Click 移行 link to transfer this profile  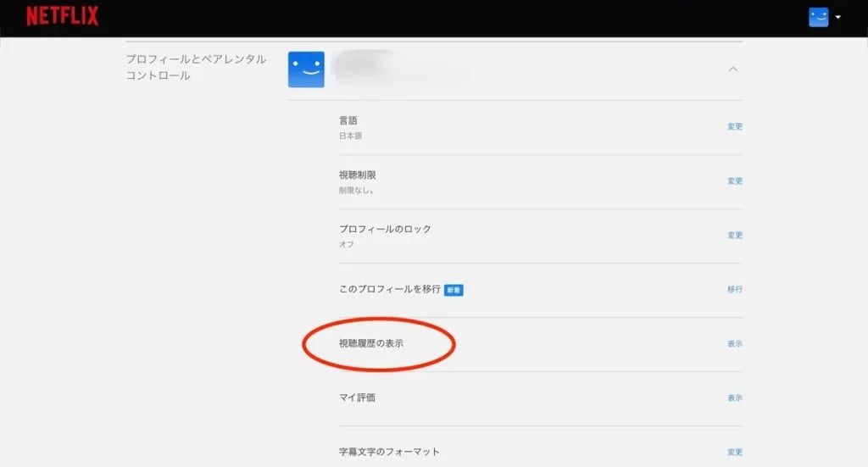point(734,290)
